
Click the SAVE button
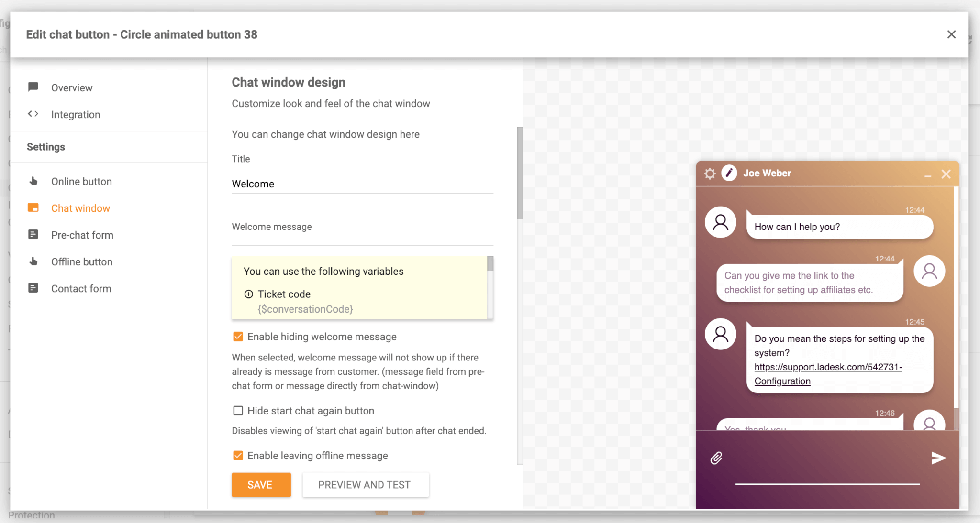[x=259, y=484]
